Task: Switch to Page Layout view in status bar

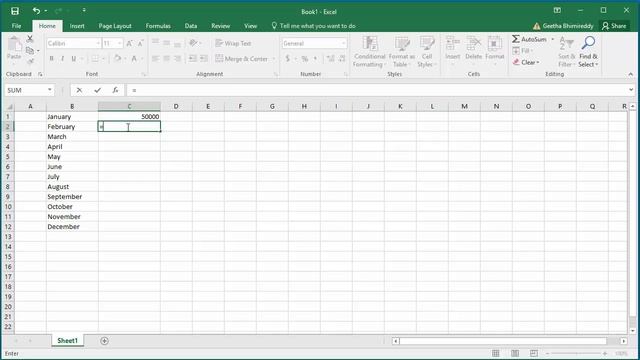Action: point(515,353)
